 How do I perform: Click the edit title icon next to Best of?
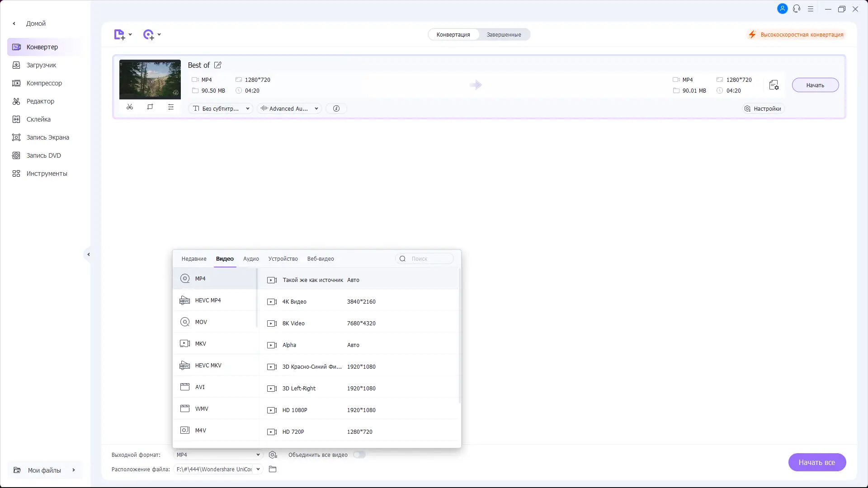pos(218,65)
